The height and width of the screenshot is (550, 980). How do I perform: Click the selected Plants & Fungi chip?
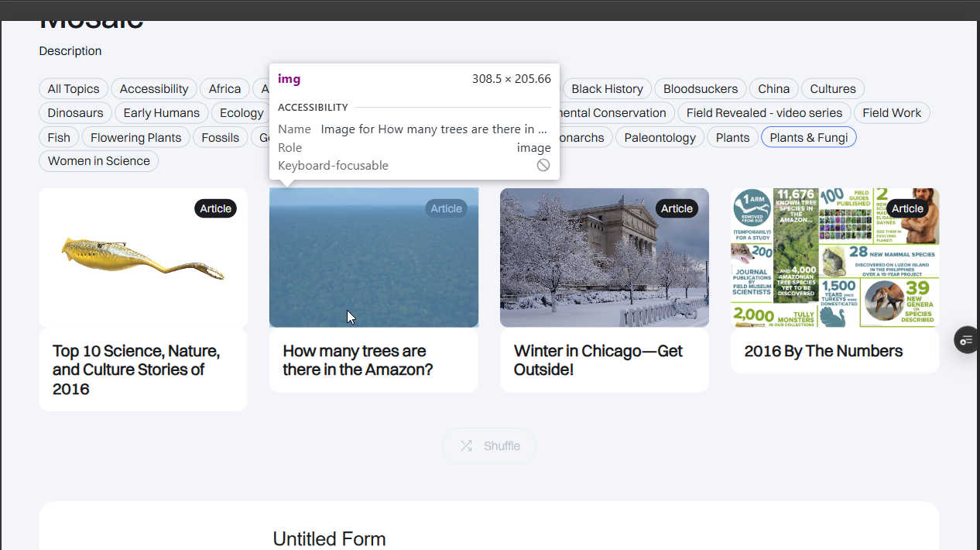pos(809,138)
